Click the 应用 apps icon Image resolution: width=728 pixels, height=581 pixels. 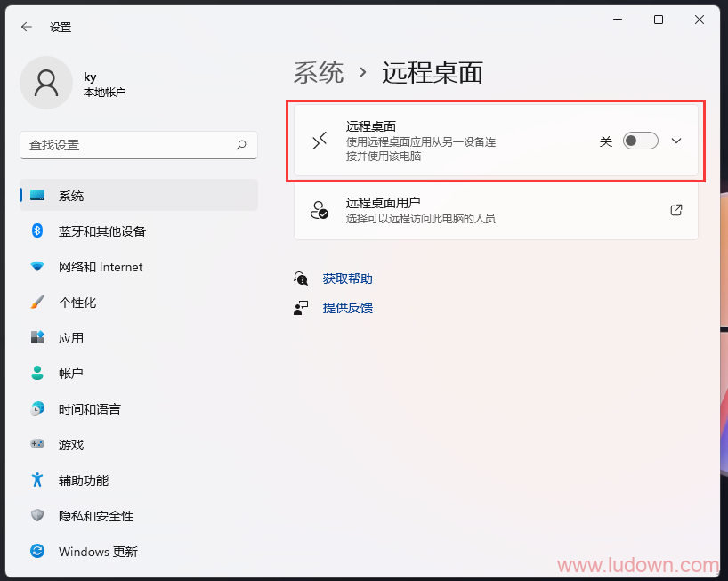tap(37, 337)
